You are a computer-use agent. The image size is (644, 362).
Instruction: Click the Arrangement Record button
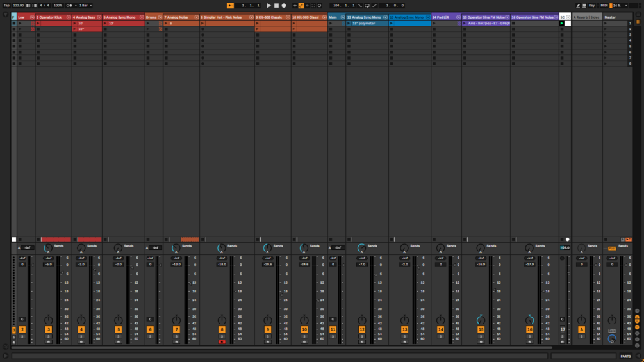(284, 6)
